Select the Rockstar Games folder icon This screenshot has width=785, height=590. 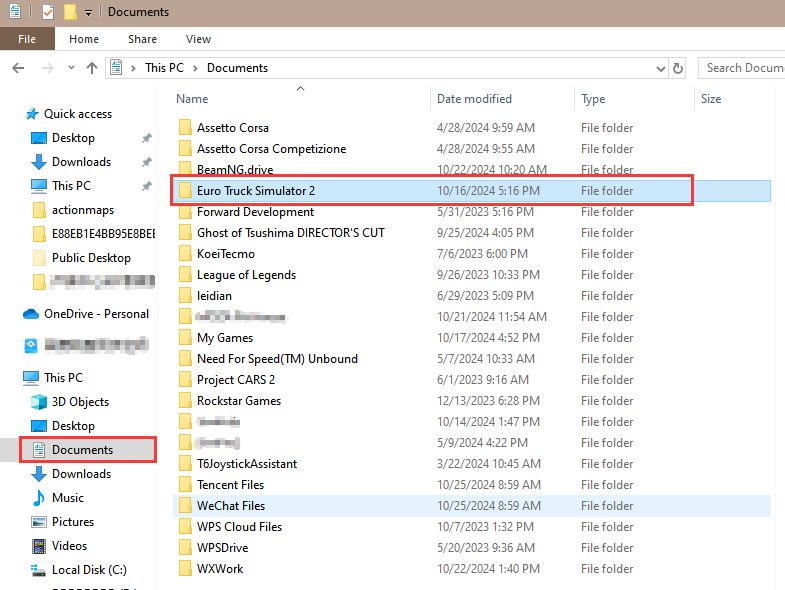185,401
